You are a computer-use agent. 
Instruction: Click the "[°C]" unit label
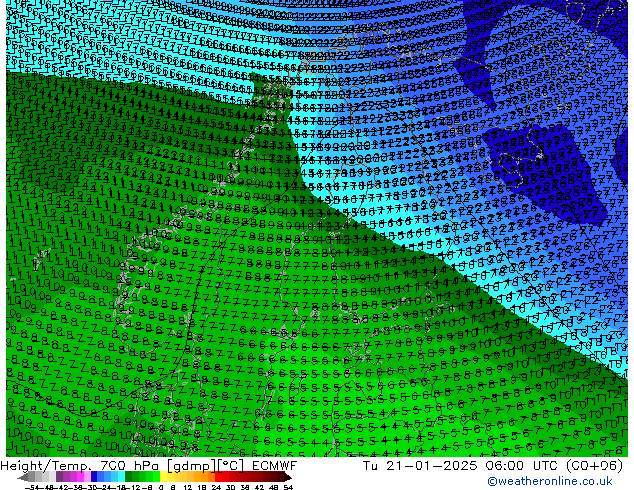pyautogui.click(x=230, y=466)
